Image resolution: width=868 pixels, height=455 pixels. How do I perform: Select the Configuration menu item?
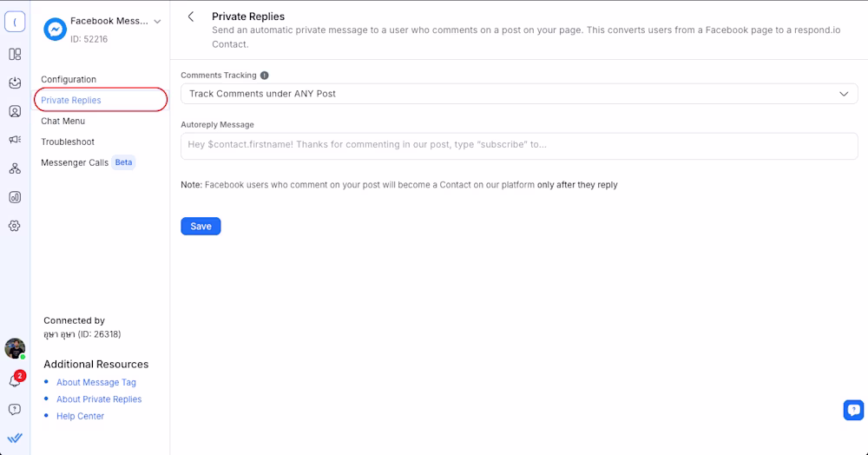(69, 80)
